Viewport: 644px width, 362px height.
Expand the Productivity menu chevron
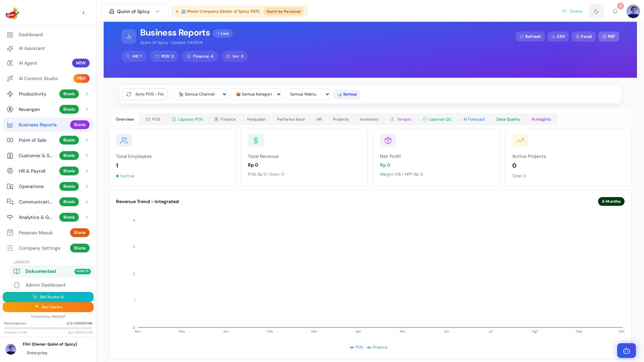pyautogui.click(x=87, y=94)
